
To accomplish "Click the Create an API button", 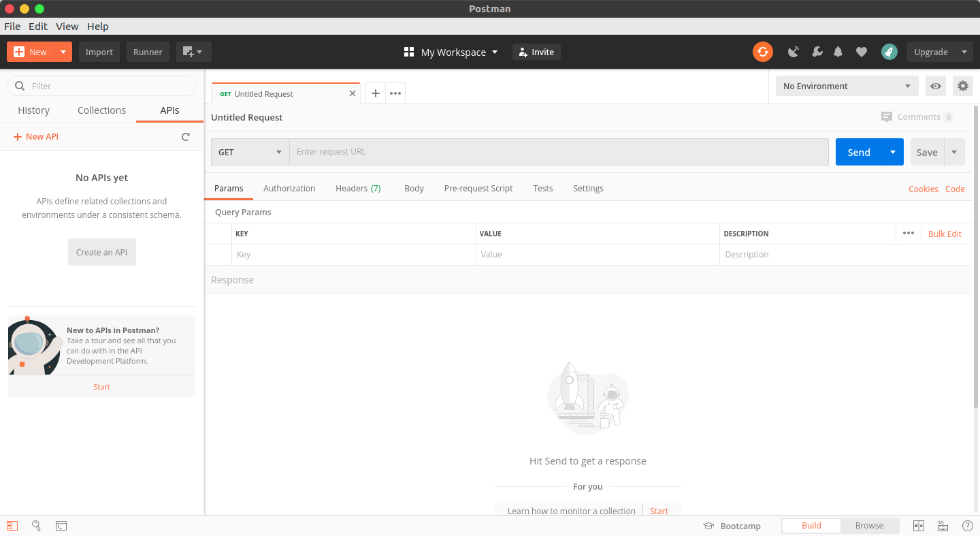I will pyautogui.click(x=102, y=252).
